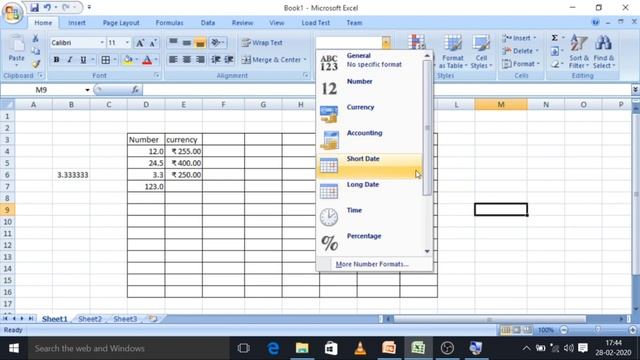Choose the Long Date format
Viewport: 640px width, 360px height.
(369, 192)
